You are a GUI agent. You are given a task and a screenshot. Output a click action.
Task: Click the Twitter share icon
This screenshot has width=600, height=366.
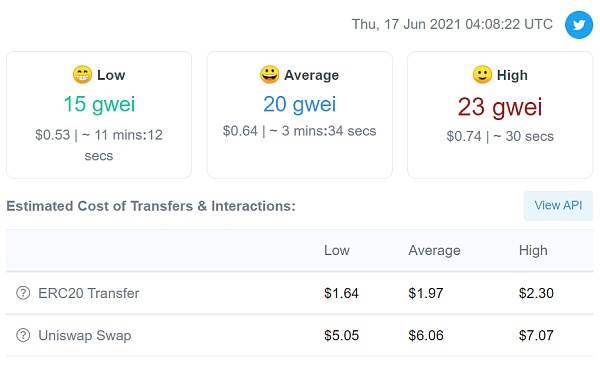click(x=579, y=25)
